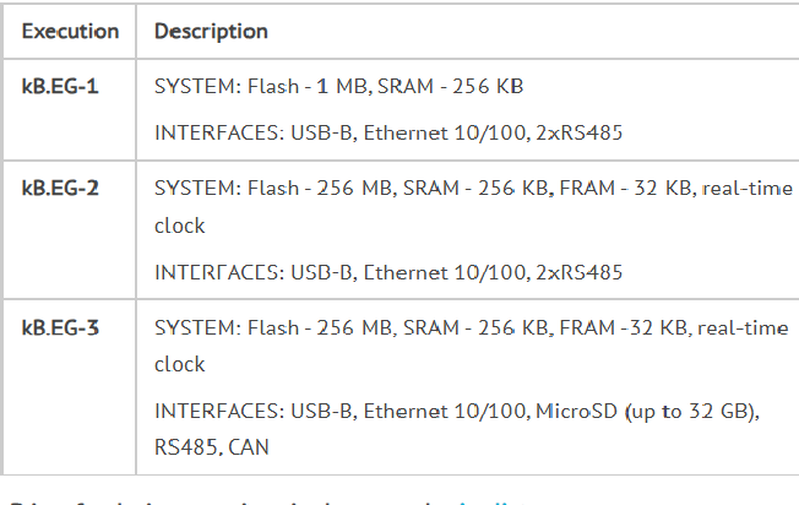799x505 pixels.
Task: Click "Ethernet 10/100" in kB.EG-1 row
Action: click(444, 132)
